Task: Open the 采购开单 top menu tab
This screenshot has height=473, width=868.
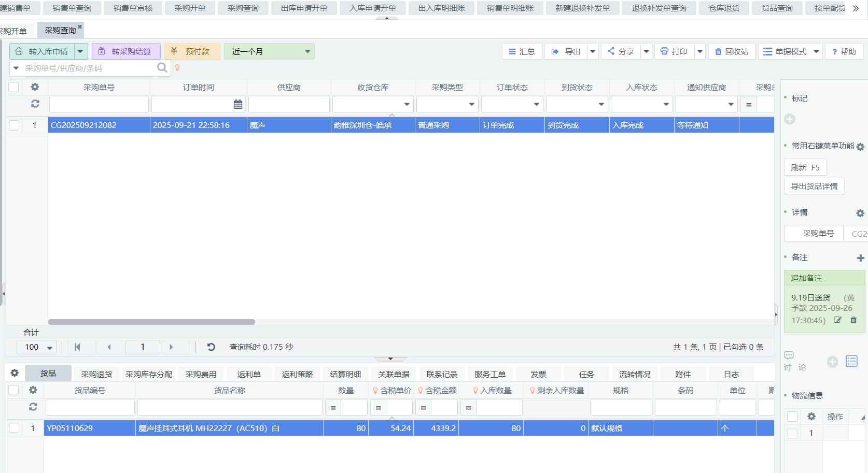Action: (190, 8)
